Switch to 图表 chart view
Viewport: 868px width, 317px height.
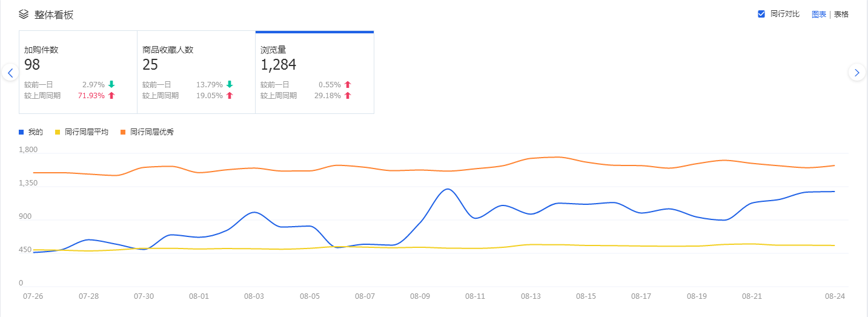(818, 14)
